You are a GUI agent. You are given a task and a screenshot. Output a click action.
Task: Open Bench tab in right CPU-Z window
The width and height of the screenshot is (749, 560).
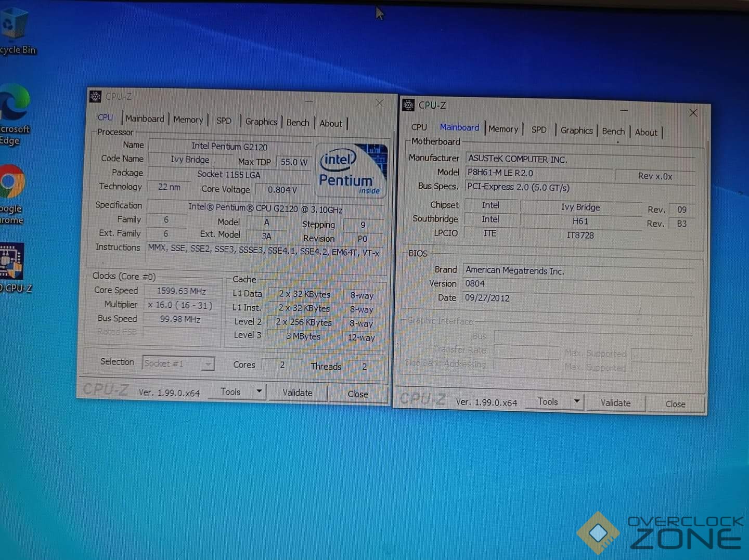tap(613, 132)
